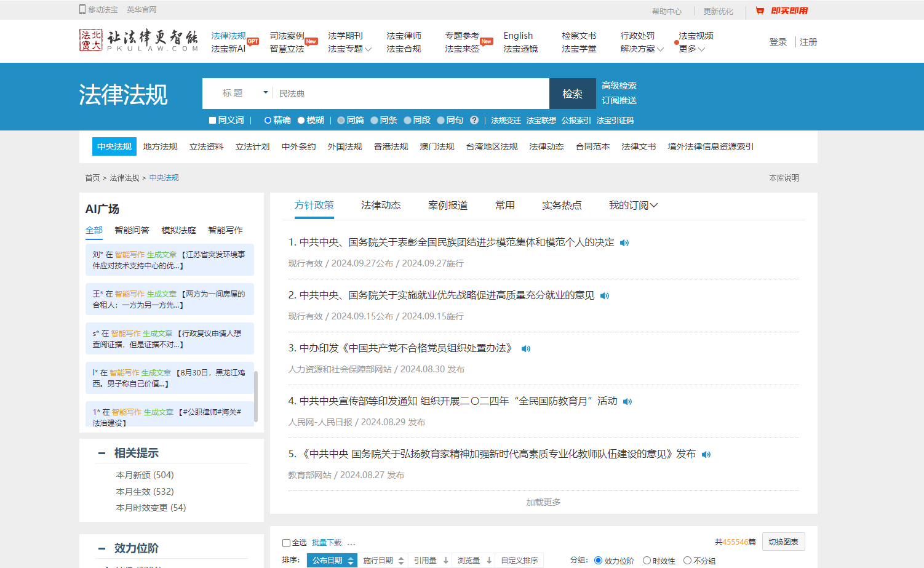Click the AI广场 list scrollbar

click(x=256, y=396)
